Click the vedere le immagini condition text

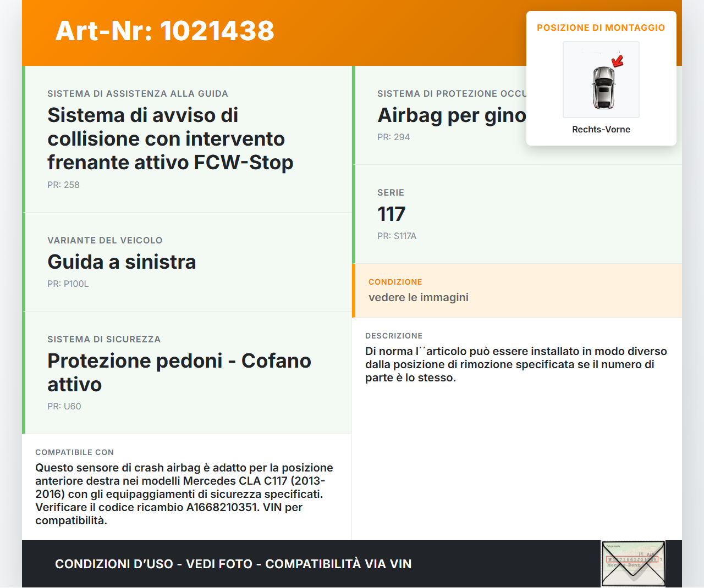click(x=418, y=297)
